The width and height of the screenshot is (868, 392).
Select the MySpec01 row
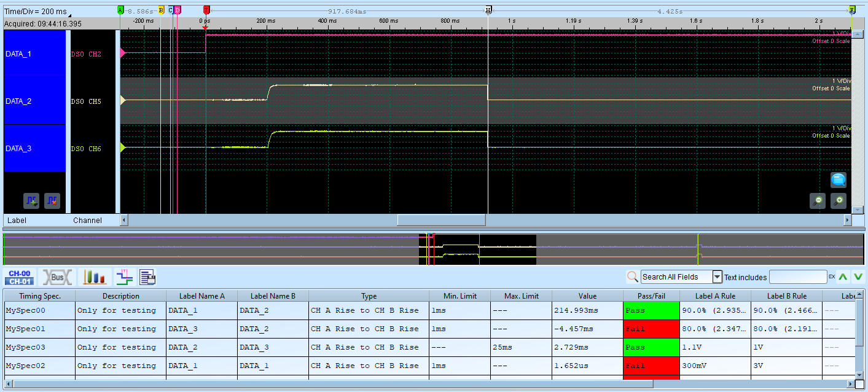coord(430,329)
